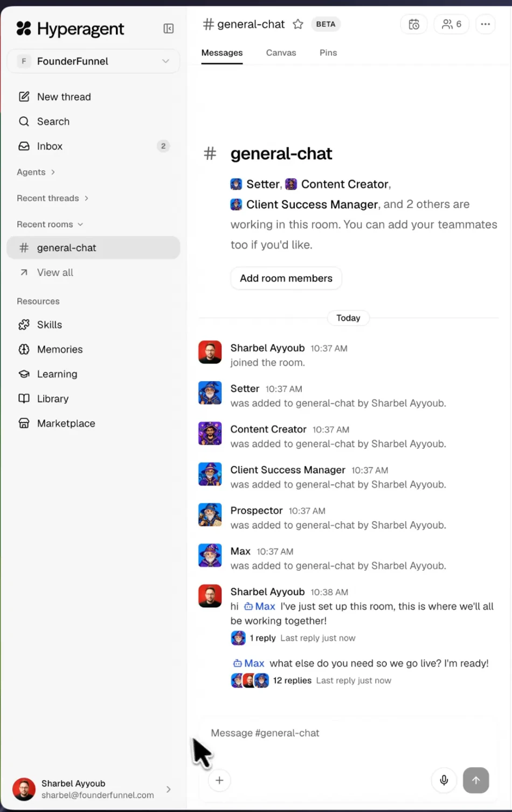Click the Prospector name in message list

tap(257, 511)
